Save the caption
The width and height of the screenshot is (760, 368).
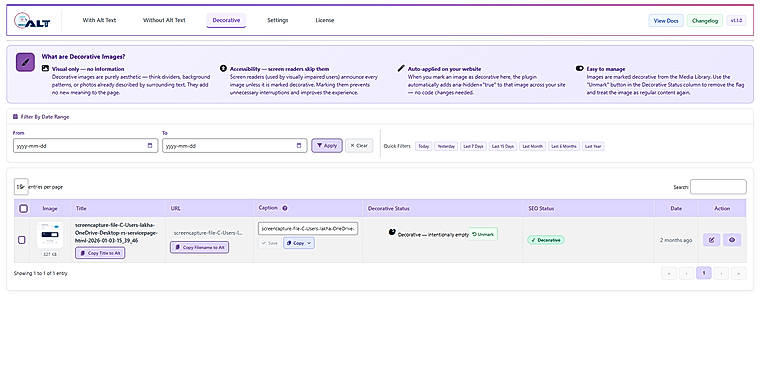click(269, 243)
